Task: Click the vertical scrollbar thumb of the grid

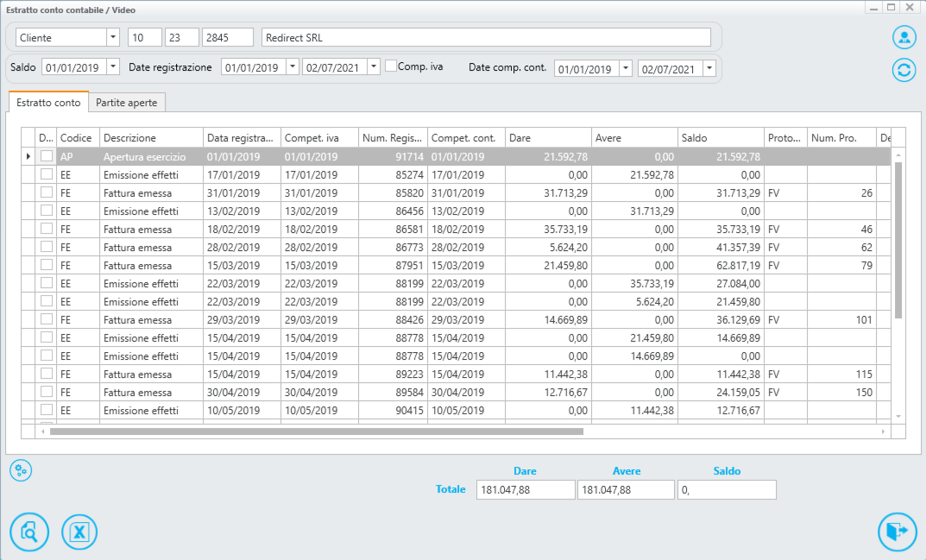Action: [898, 240]
